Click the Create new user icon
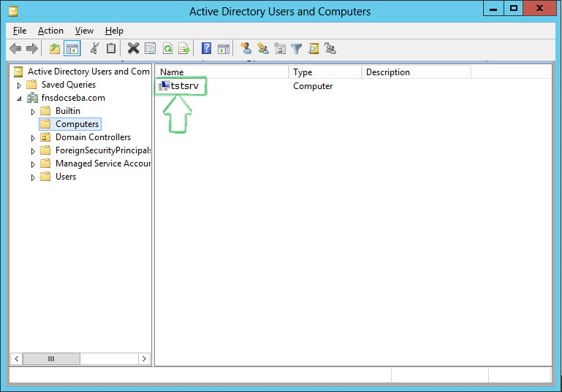The image size is (562, 392). tap(246, 49)
